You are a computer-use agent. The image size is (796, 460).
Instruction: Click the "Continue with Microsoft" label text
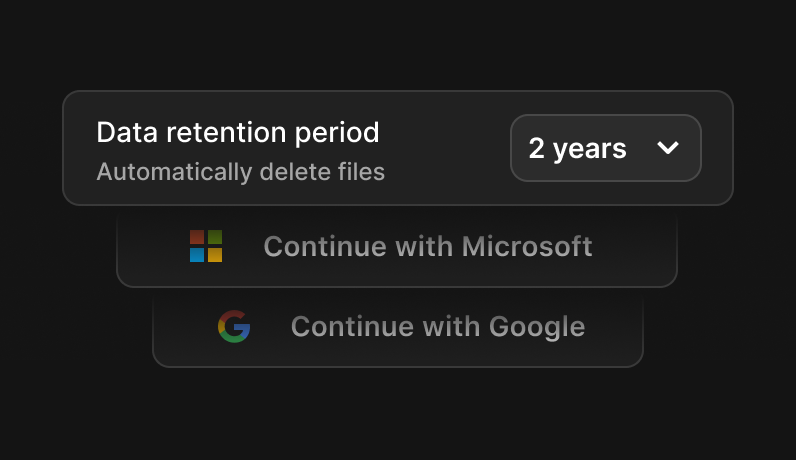coord(428,247)
